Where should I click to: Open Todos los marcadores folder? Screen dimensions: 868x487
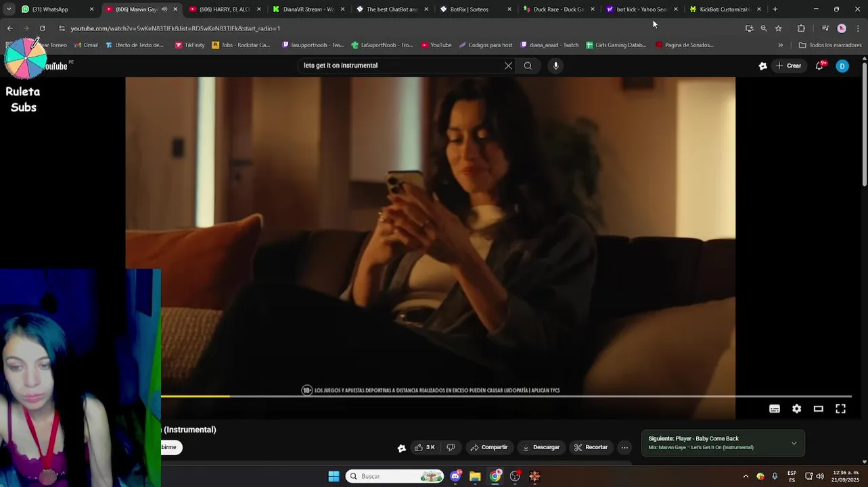click(x=829, y=45)
